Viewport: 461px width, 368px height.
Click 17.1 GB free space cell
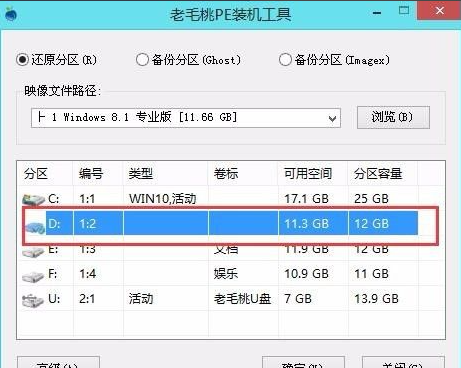click(x=306, y=199)
